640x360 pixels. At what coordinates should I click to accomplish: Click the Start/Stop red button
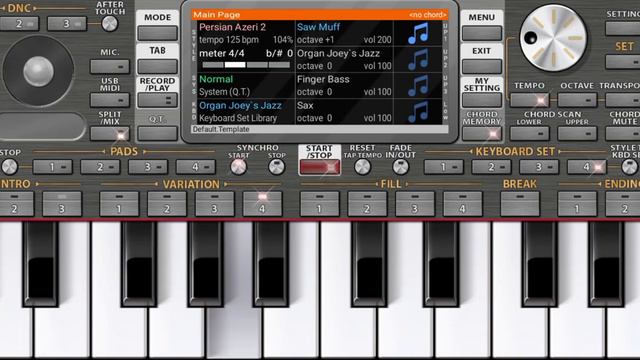pos(320,167)
